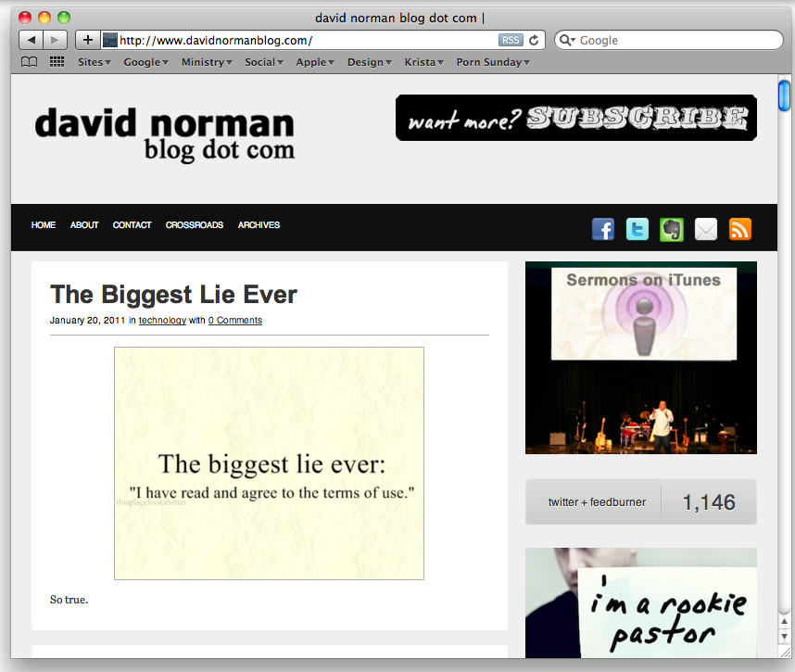The width and height of the screenshot is (795, 672).
Task: Click the Top Sites grid icon
Action: pos(56,61)
